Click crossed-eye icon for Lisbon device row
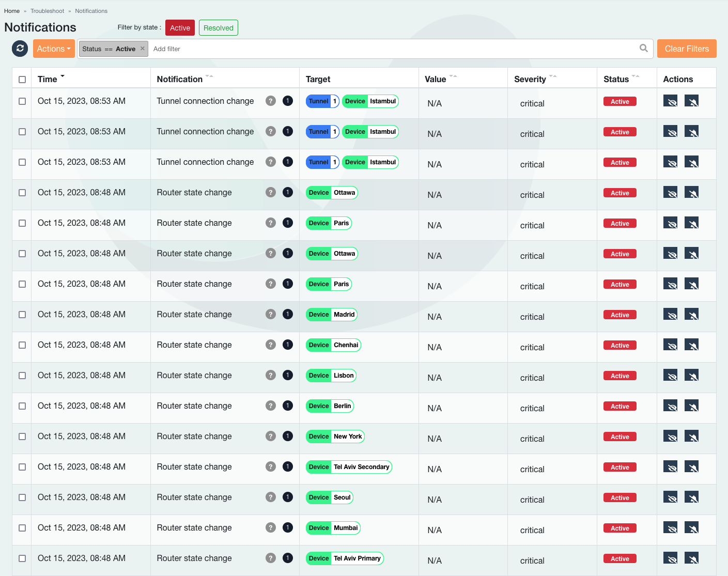This screenshot has height=576, width=728. coord(670,376)
